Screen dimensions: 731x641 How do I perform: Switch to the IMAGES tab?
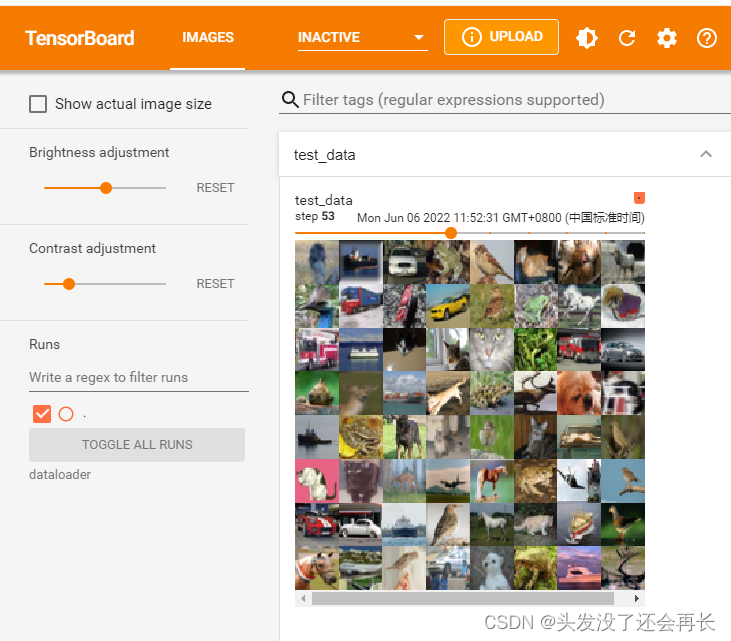pyautogui.click(x=207, y=37)
